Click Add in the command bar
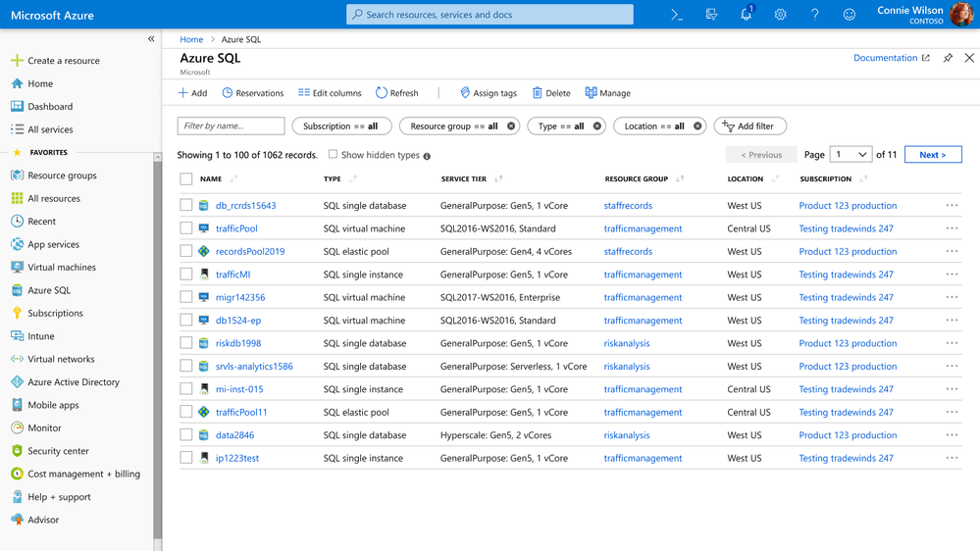 [x=192, y=93]
